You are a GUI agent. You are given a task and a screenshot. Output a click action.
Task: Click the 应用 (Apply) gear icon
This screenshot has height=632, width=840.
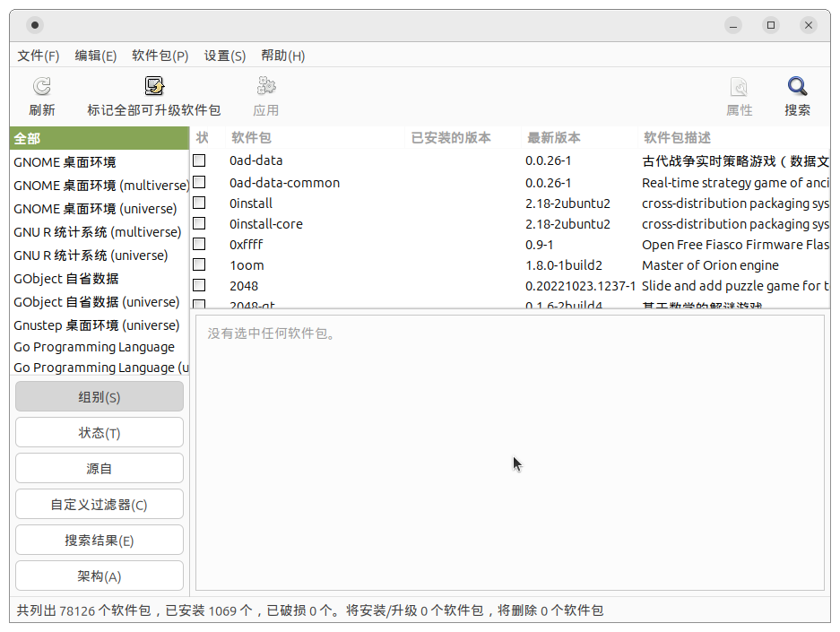click(265, 87)
